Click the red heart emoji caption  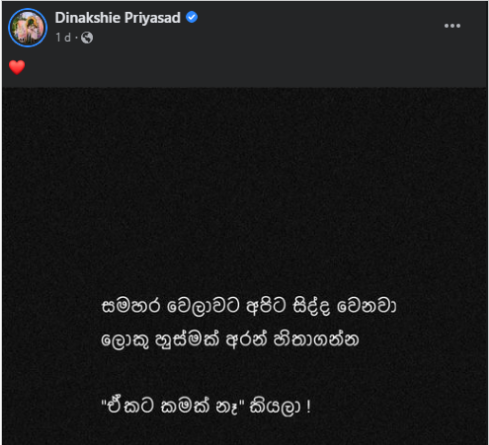coord(17,67)
